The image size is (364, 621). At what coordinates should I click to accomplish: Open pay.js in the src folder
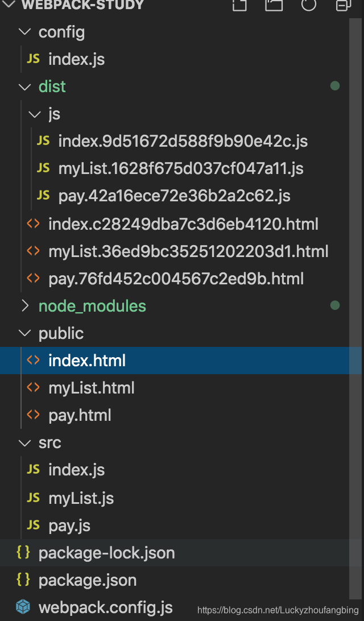pos(69,525)
